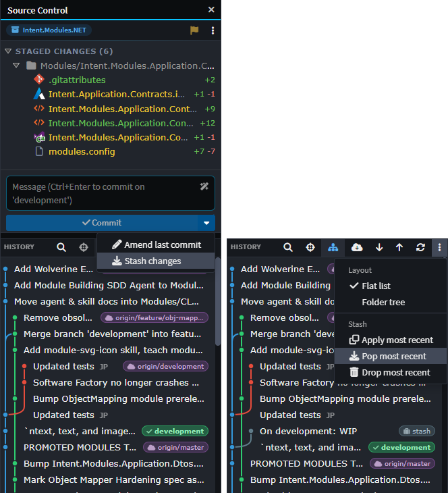Click the left History panel scrollbar
This screenshot has height=493, width=448.
(218, 301)
